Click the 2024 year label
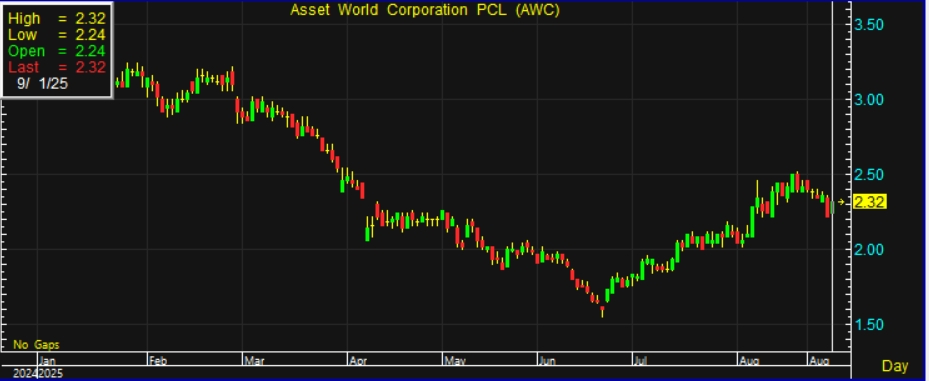The width and height of the screenshot is (929, 381). tap(25, 373)
